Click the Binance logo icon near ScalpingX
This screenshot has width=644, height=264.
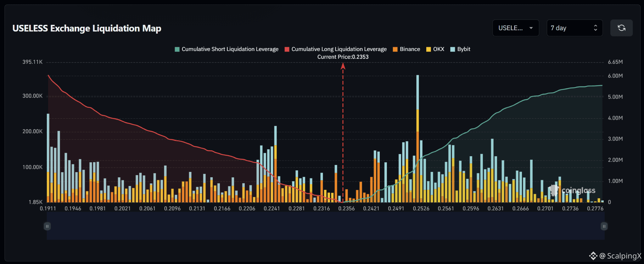[x=593, y=256]
